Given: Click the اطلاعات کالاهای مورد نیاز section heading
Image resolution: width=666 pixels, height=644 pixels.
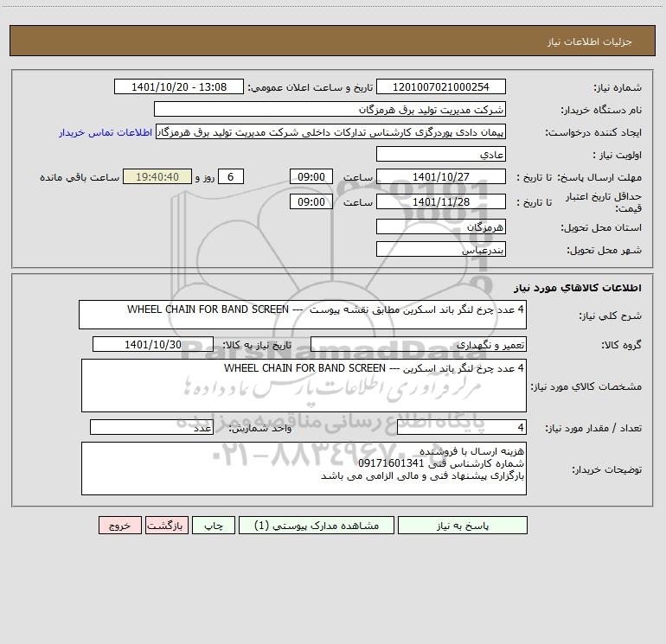Looking at the screenshot, I should (578, 288).
